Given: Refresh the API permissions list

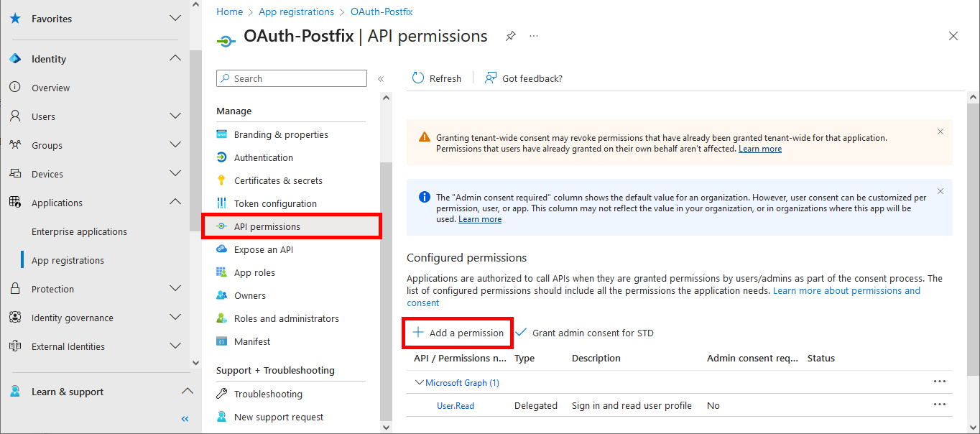Looking at the screenshot, I should (436, 78).
